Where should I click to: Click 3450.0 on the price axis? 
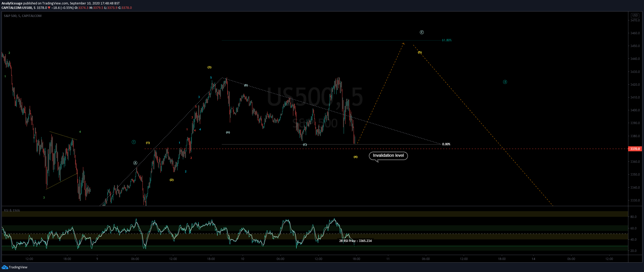click(635, 46)
